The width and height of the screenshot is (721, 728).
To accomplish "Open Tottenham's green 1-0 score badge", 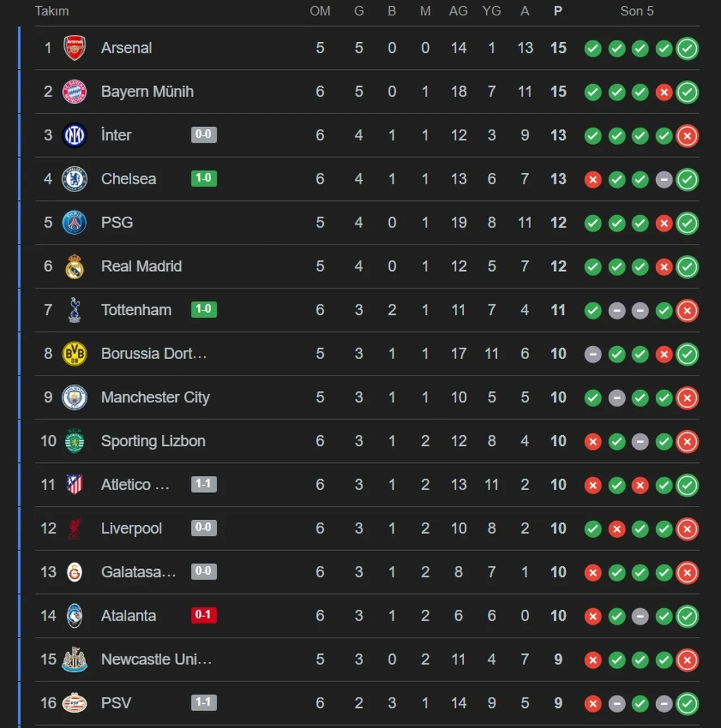I will coord(203,309).
